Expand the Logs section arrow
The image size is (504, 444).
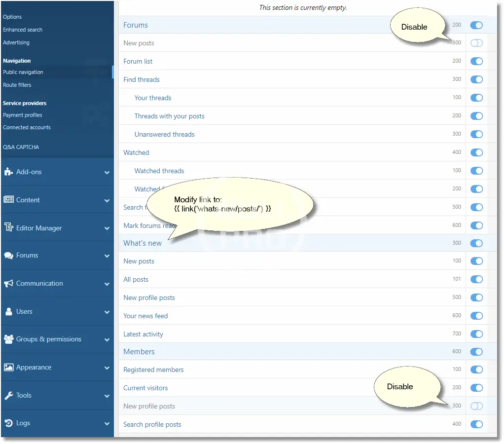click(x=107, y=424)
